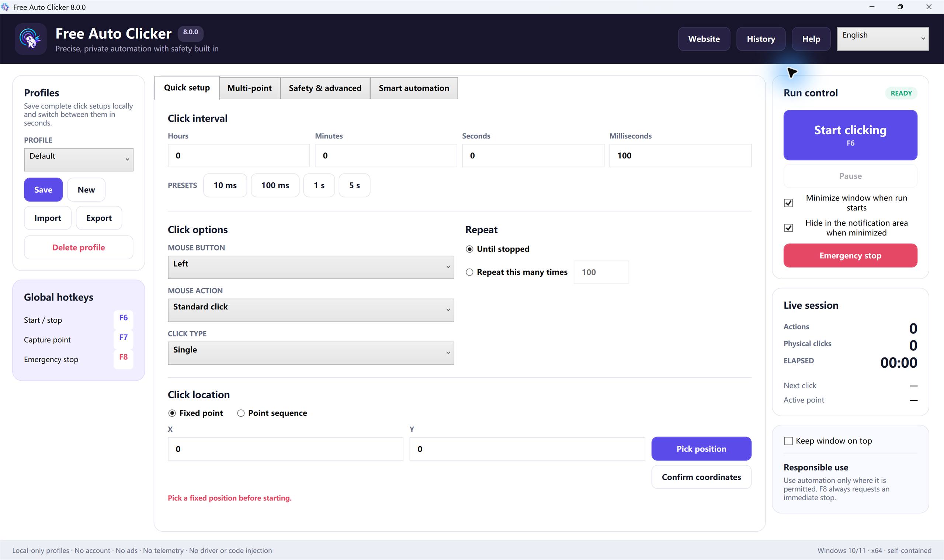The width and height of the screenshot is (944, 560).
Task: Click the Emergency stop button
Action: coord(850,256)
